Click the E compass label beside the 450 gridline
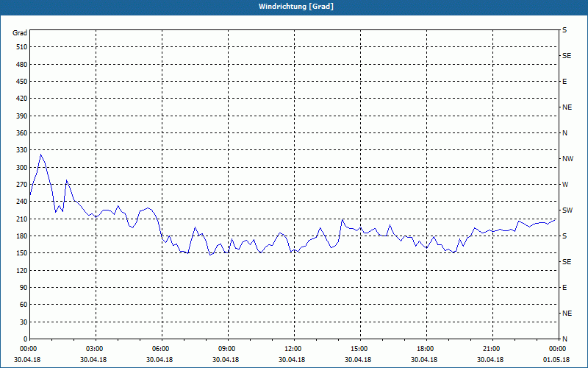The width and height of the screenshot is (588, 368). pos(564,82)
